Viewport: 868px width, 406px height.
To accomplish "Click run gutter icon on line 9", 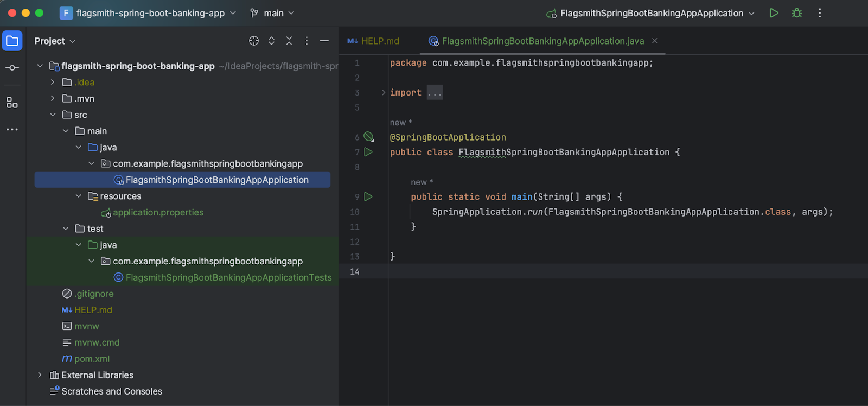I will point(368,196).
